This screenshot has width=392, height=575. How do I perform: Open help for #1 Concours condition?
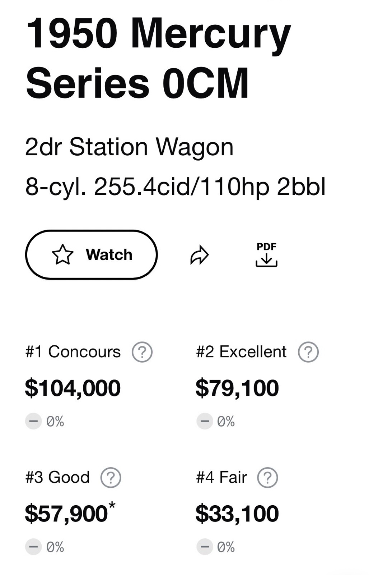142,352
